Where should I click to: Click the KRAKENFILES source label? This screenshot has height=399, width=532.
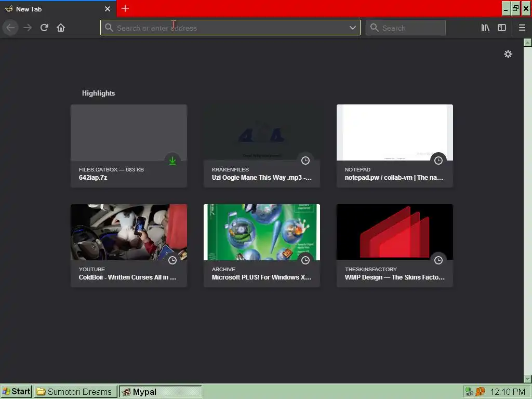[x=230, y=170]
